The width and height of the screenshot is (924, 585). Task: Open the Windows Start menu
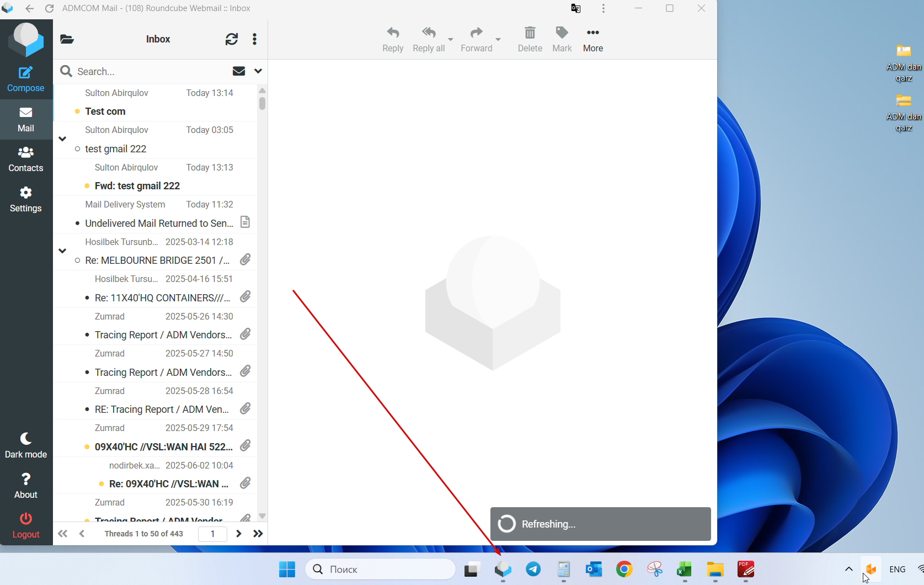point(287,570)
